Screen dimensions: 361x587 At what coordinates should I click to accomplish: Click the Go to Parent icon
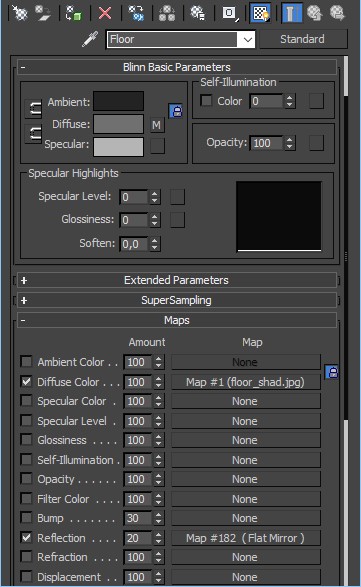[x=315, y=13]
